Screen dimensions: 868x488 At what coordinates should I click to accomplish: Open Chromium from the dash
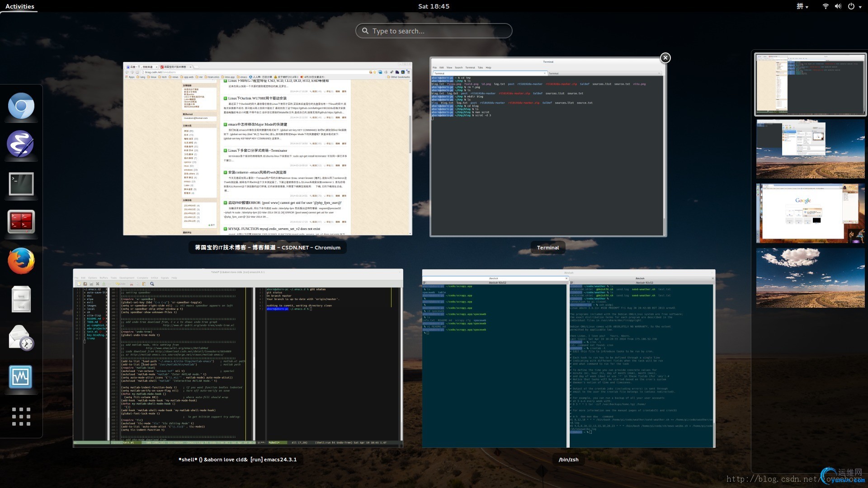click(x=21, y=106)
